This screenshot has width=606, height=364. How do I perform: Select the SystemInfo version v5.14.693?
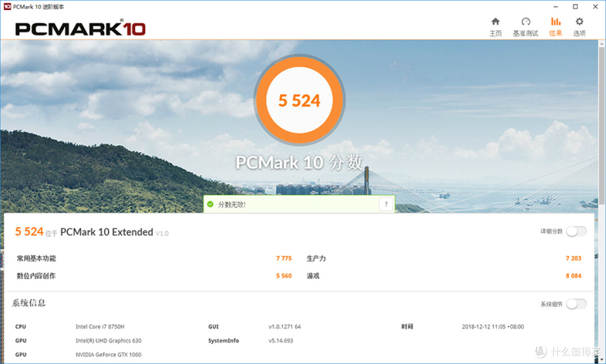281,340
